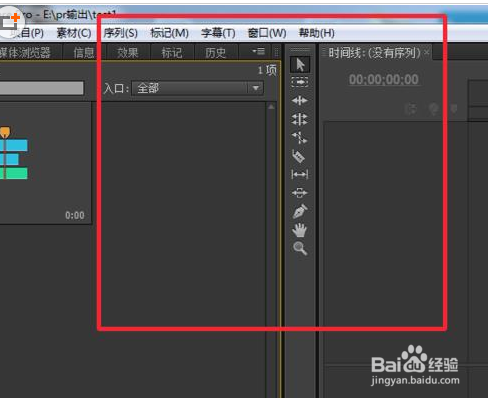Switch to the 标记 panel tab
This screenshot has width=488, height=398.
pos(172,52)
